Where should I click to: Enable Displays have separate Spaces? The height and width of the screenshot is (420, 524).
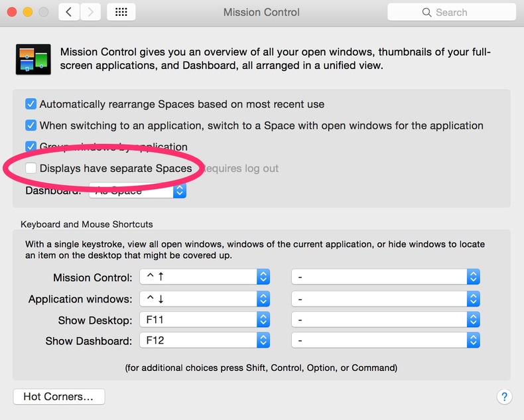coord(31,168)
